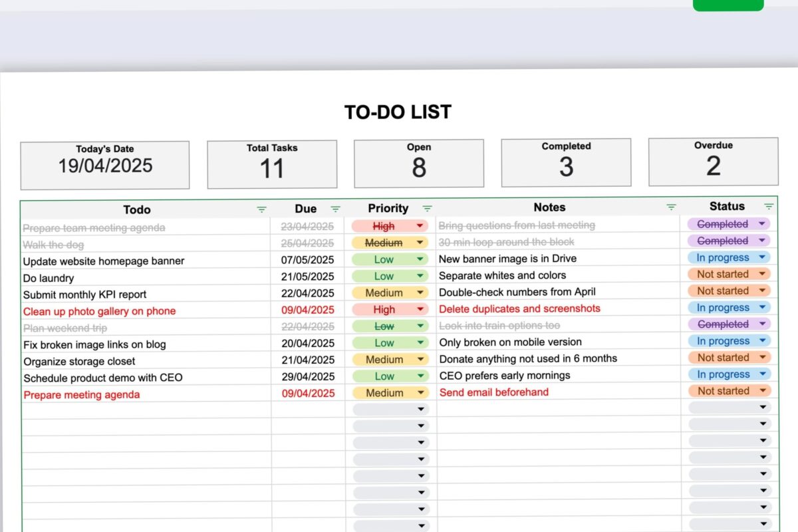Image resolution: width=798 pixels, height=532 pixels.
Task: Click the Notes column filter icon
Action: [671, 207]
